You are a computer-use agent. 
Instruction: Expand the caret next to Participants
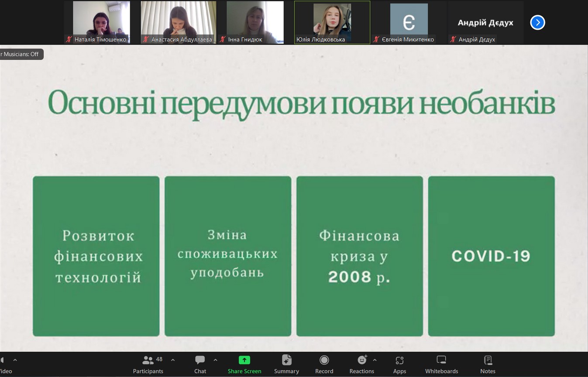point(173,360)
